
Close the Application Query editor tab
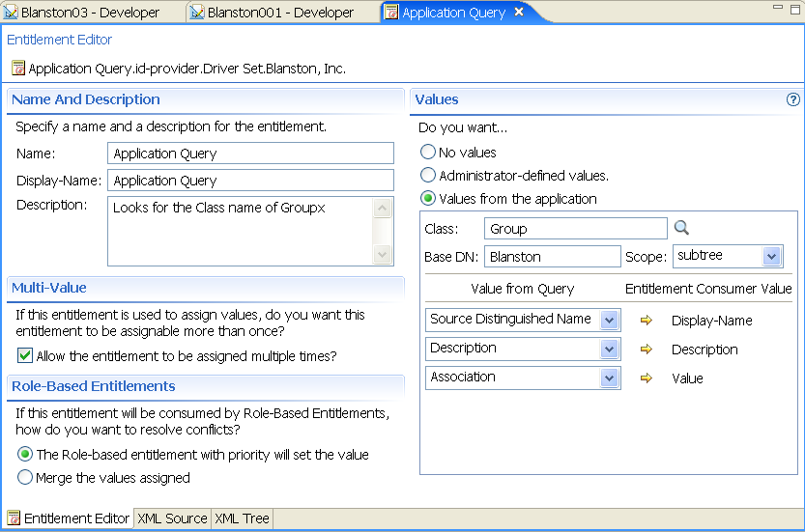[x=519, y=13]
